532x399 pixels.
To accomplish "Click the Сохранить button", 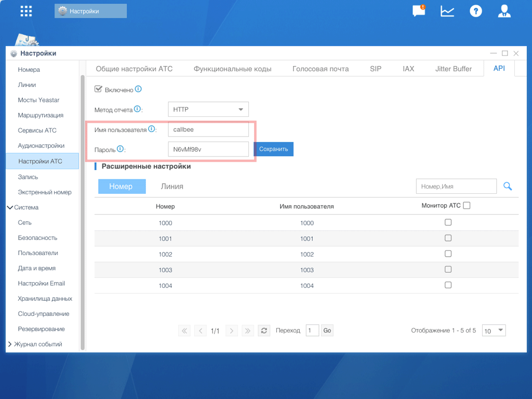I will (273, 149).
